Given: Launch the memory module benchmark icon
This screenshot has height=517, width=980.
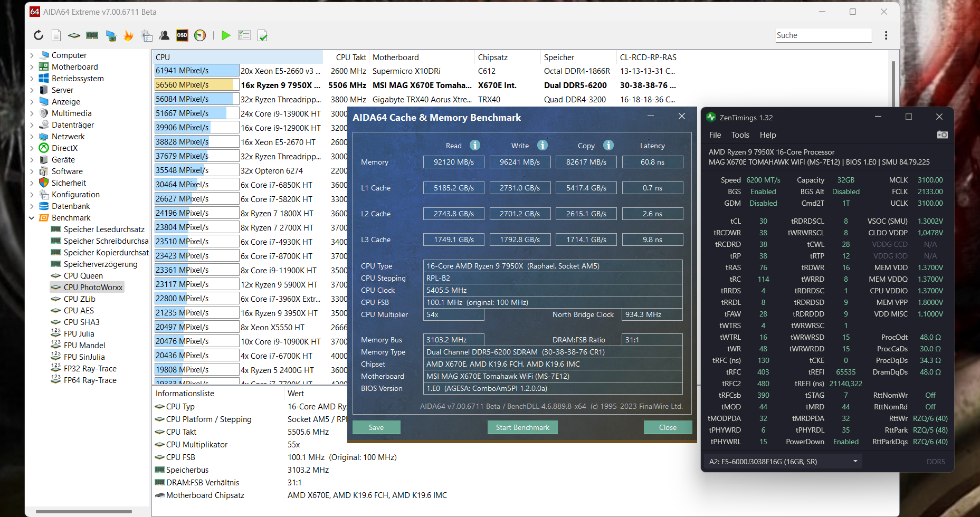Looking at the screenshot, I should point(92,35).
